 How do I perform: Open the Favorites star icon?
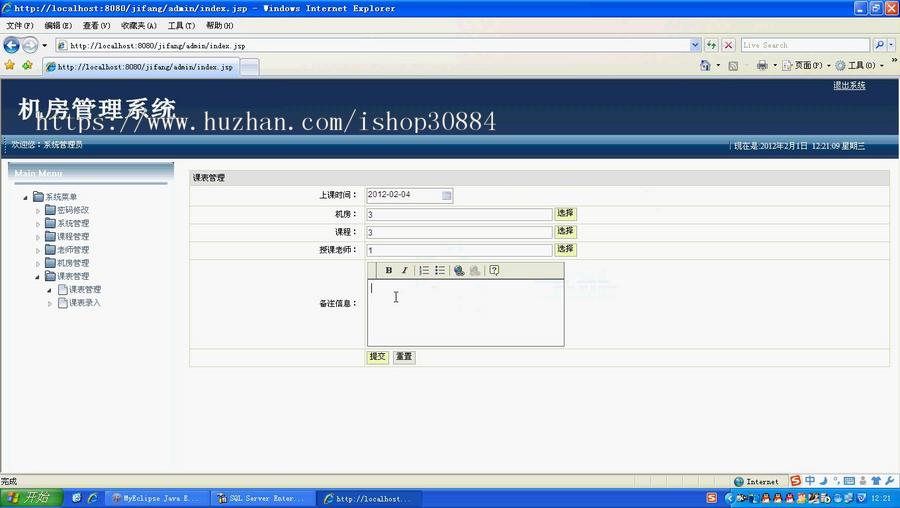[x=10, y=65]
